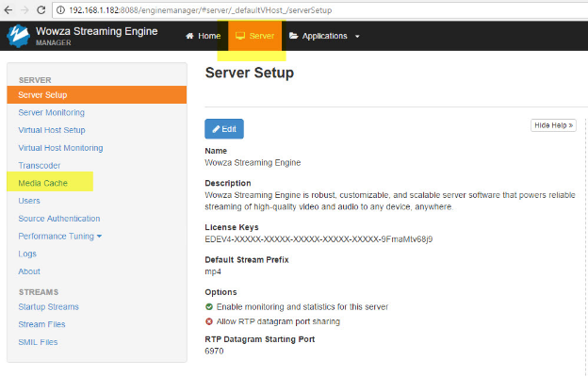Click the browser reload icon
The width and height of the screenshot is (588, 377).
point(41,8)
